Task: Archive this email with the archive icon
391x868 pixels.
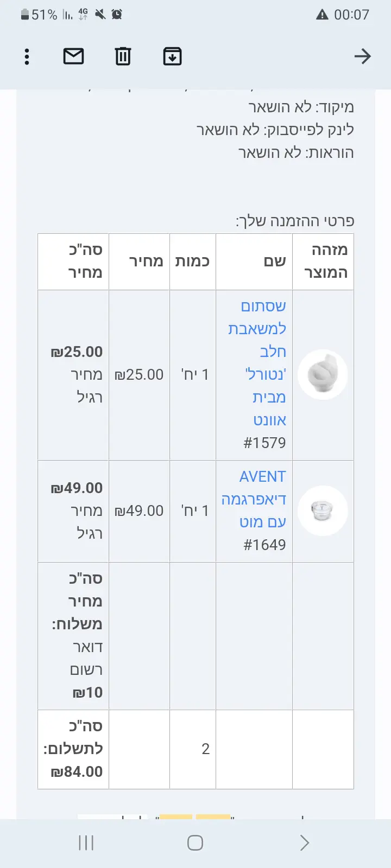Action: pos(172,56)
